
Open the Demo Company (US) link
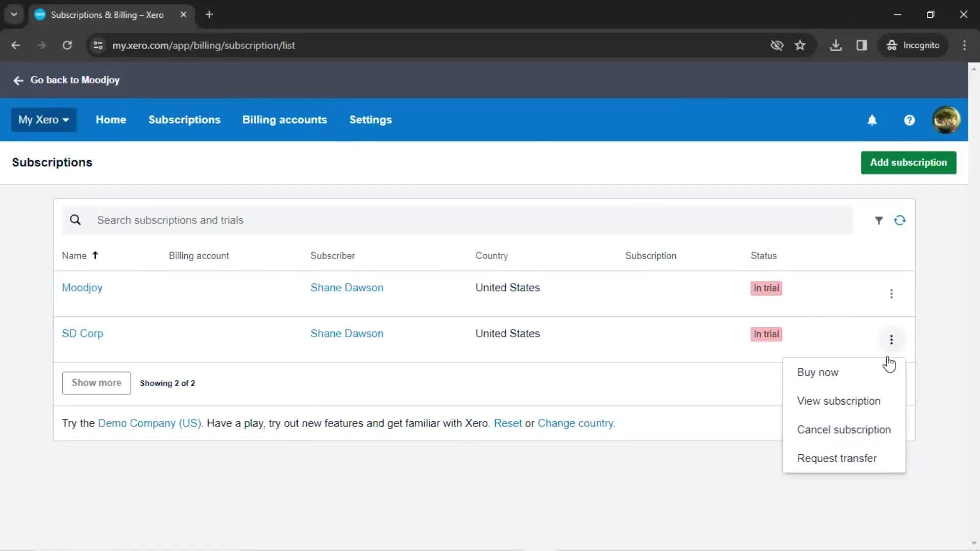pos(150,423)
